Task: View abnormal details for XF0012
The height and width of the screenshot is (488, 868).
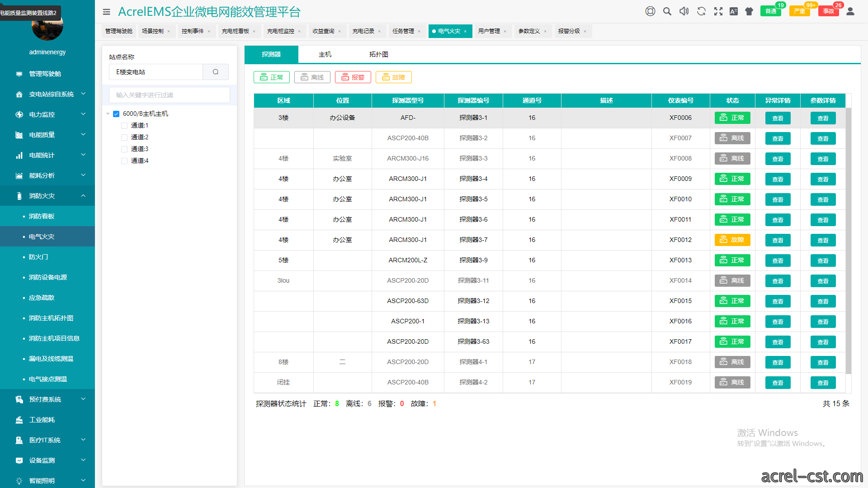Action: coord(778,240)
